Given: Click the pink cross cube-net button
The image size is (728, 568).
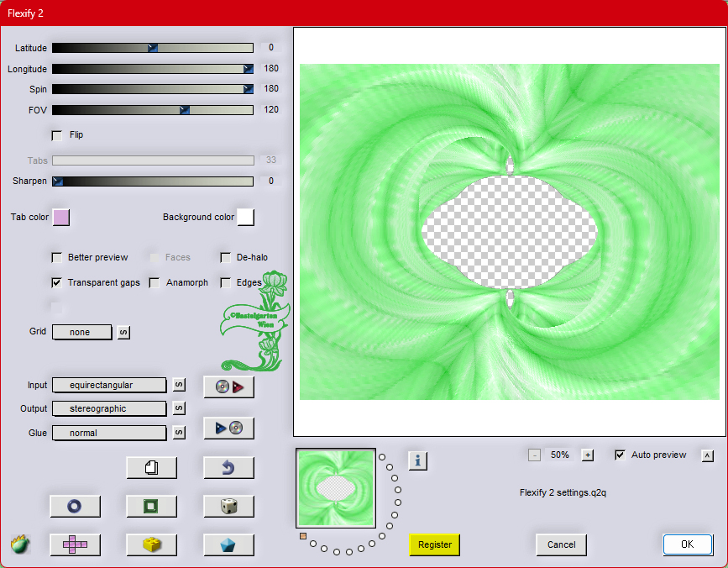Looking at the screenshot, I should 75,544.
